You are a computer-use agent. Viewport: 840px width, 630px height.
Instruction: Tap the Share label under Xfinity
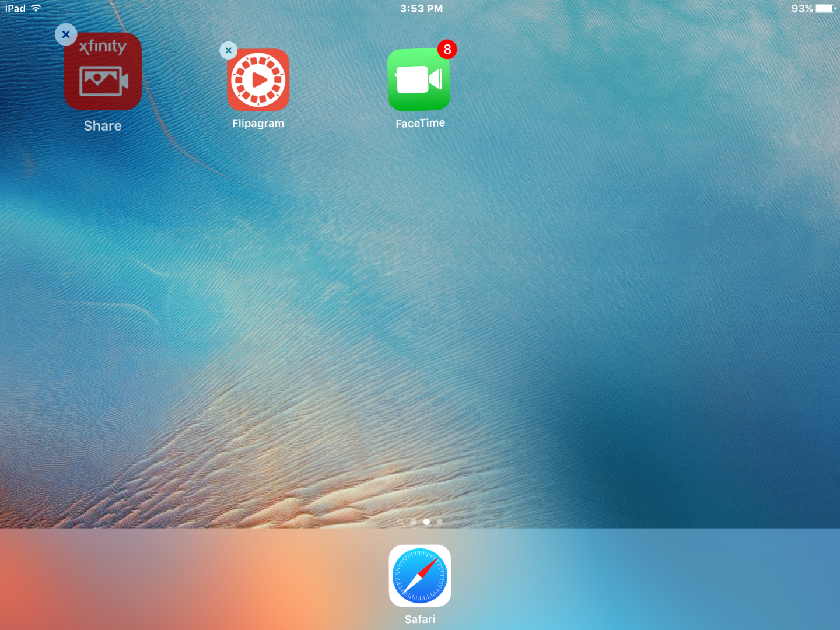coord(103,126)
